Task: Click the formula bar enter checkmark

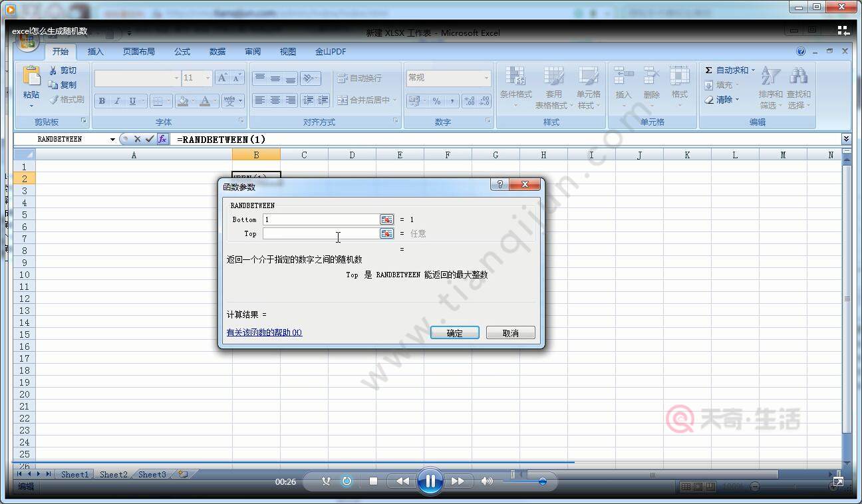Action: tap(150, 139)
